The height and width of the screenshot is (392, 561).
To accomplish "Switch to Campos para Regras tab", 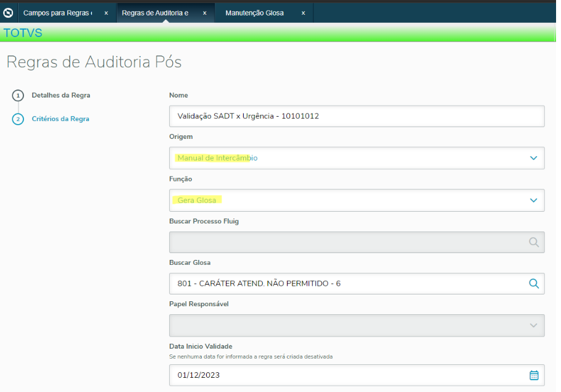I will click(57, 13).
